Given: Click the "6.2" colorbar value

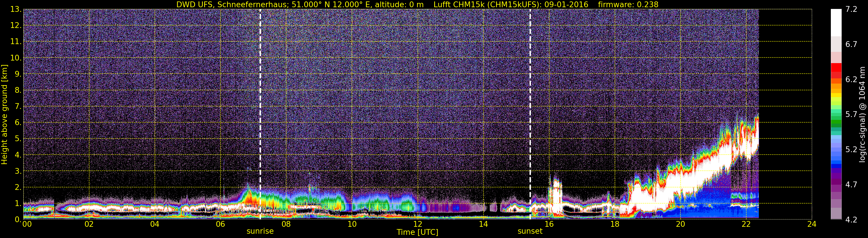Looking at the screenshot, I should coord(851,80).
